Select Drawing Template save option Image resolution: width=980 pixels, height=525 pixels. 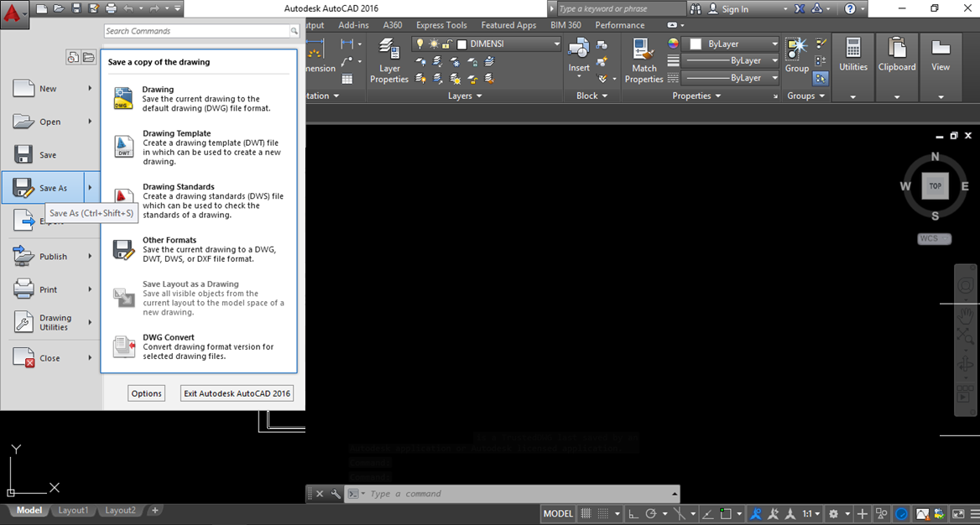pyautogui.click(x=199, y=148)
